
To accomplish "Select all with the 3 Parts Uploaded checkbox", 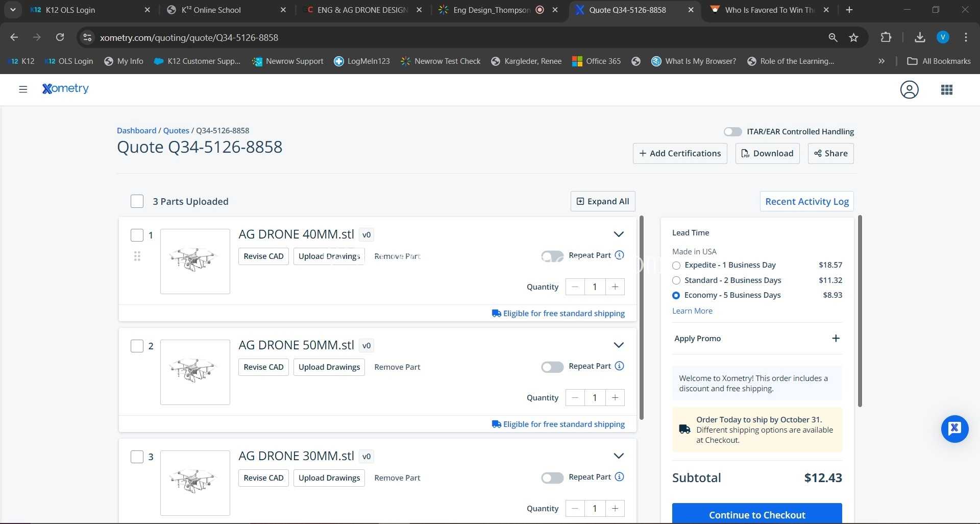I will tap(137, 201).
